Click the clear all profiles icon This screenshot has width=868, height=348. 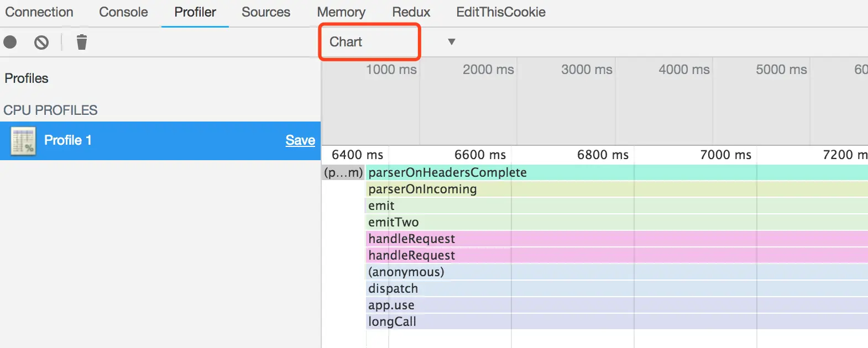tap(41, 42)
